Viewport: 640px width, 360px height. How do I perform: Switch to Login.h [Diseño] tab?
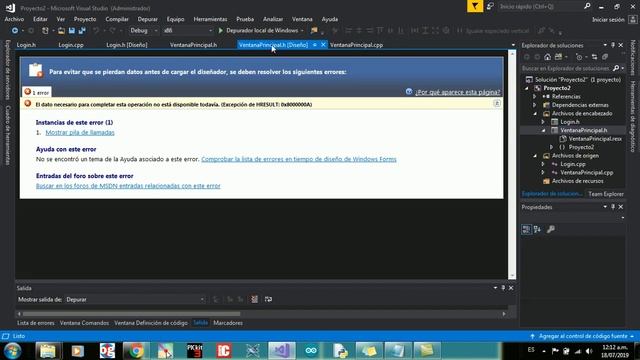[x=127, y=45]
